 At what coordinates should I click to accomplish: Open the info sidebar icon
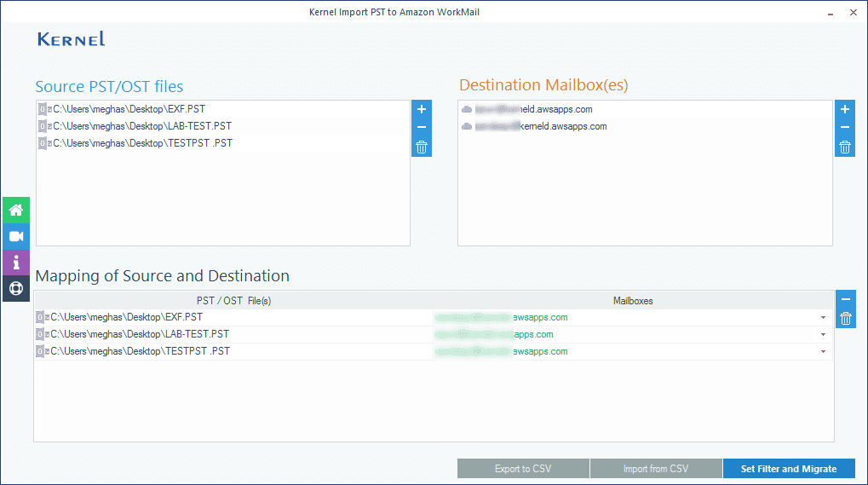16,263
